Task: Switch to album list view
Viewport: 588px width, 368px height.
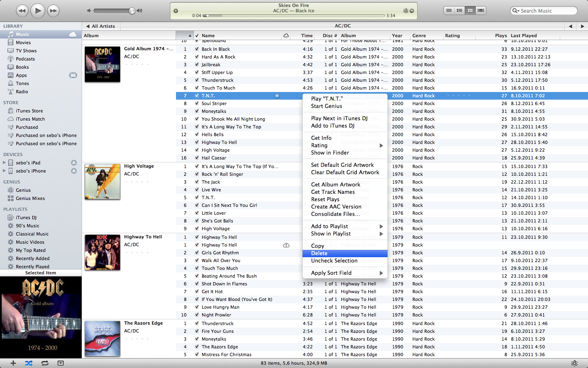Action: [x=459, y=11]
